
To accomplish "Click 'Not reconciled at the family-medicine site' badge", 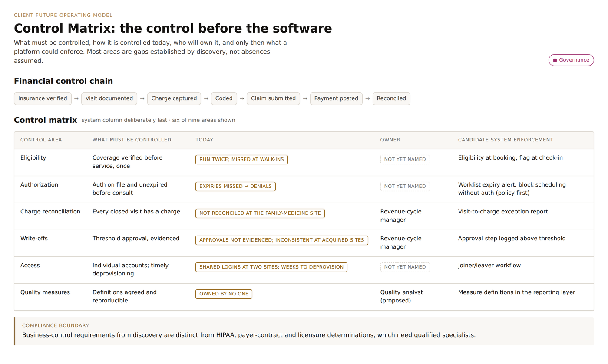I will tap(260, 213).
